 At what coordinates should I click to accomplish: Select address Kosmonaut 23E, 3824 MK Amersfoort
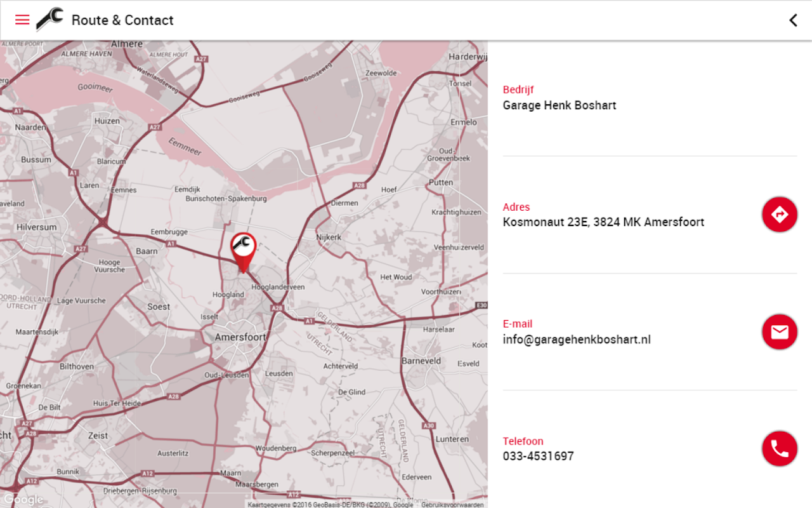coord(603,222)
